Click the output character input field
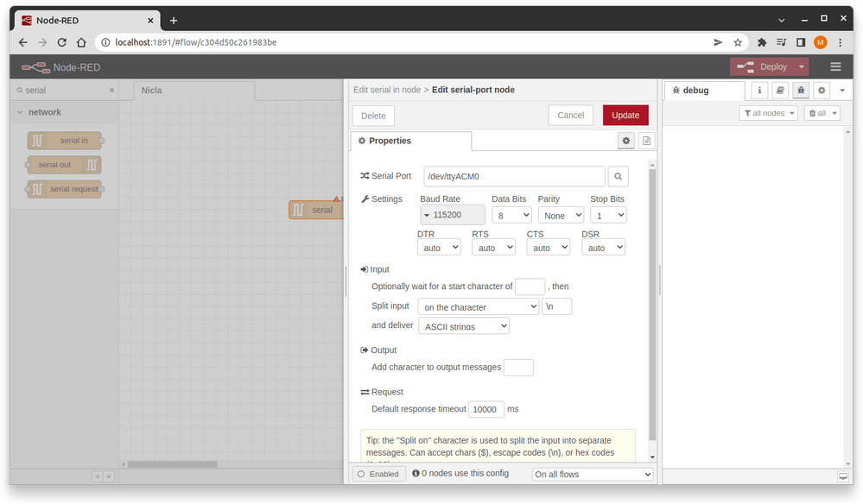 (518, 367)
